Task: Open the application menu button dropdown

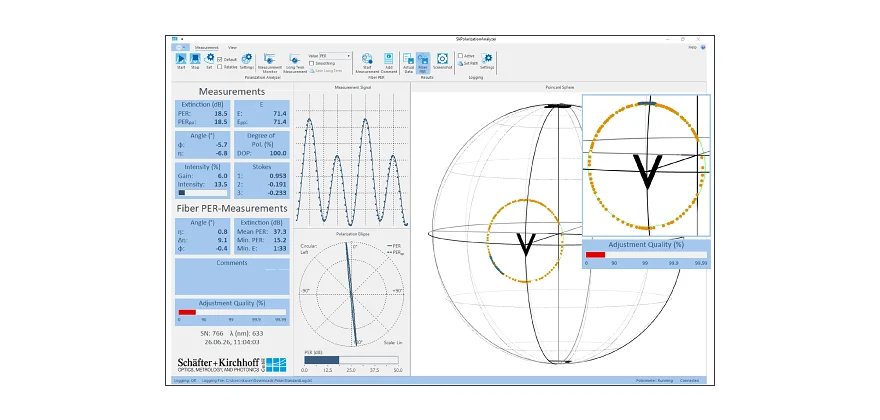Action: pos(180,47)
